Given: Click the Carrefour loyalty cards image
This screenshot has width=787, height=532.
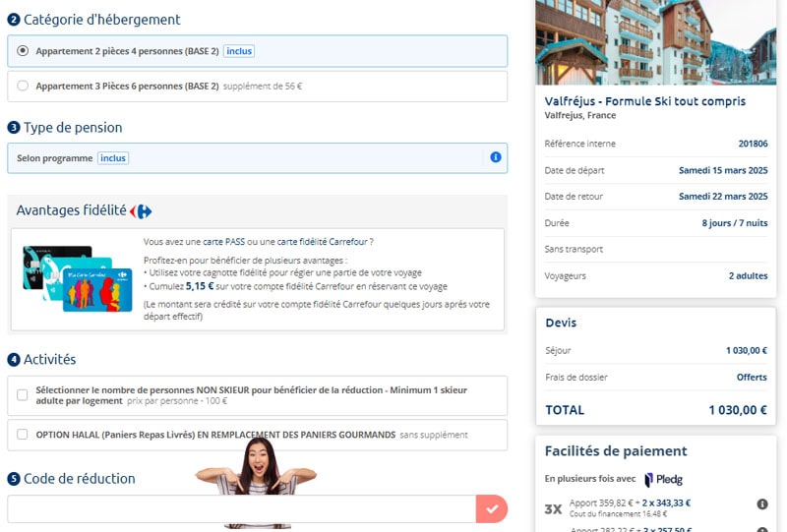Looking at the screenshot, I should [x=78, y=278].
